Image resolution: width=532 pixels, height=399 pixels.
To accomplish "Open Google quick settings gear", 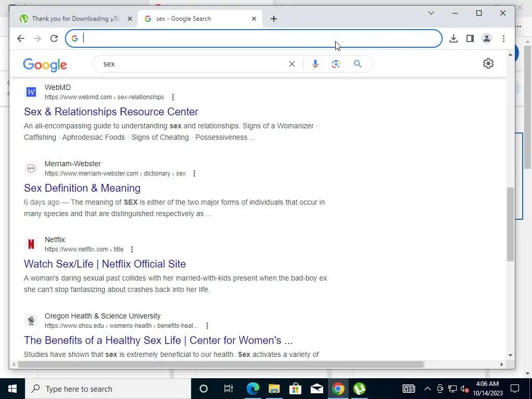I will point(488,63).
